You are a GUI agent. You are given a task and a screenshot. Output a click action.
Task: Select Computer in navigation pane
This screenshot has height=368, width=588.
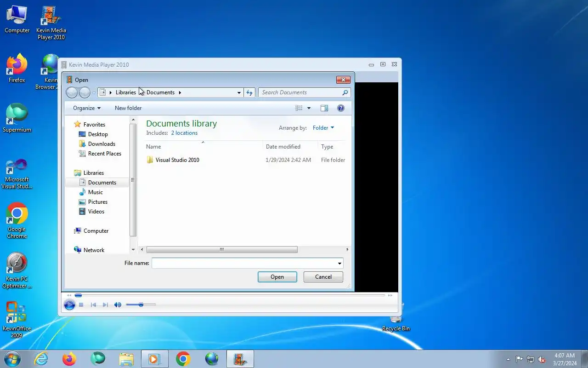(x=96, y=231)
